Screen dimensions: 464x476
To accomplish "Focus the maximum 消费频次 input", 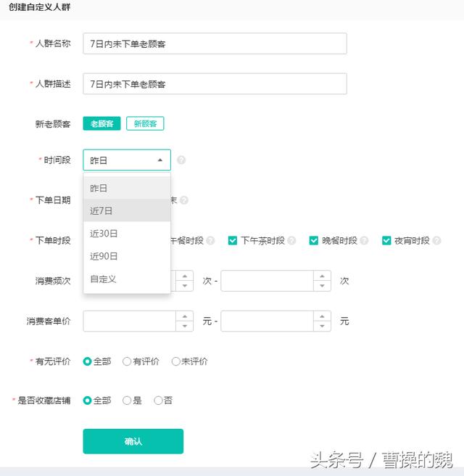I will (268, 281).
